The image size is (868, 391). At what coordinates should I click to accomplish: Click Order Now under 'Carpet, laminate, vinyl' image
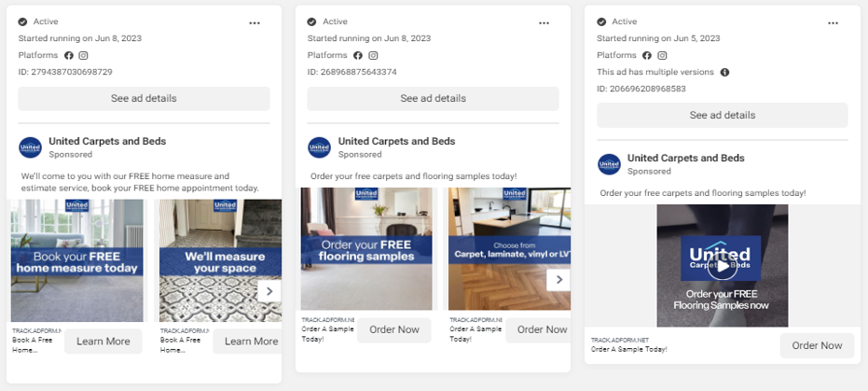pos(538,329)
